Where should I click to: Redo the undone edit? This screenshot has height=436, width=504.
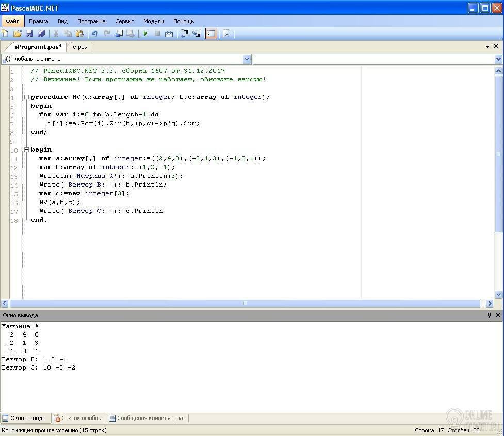(107, 33)
